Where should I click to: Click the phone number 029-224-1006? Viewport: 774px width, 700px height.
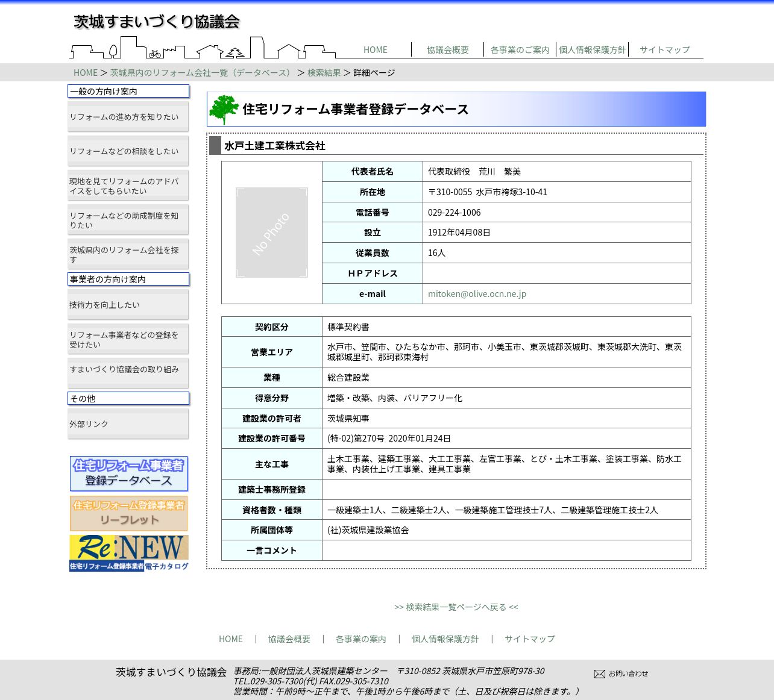tap(455, 213)
